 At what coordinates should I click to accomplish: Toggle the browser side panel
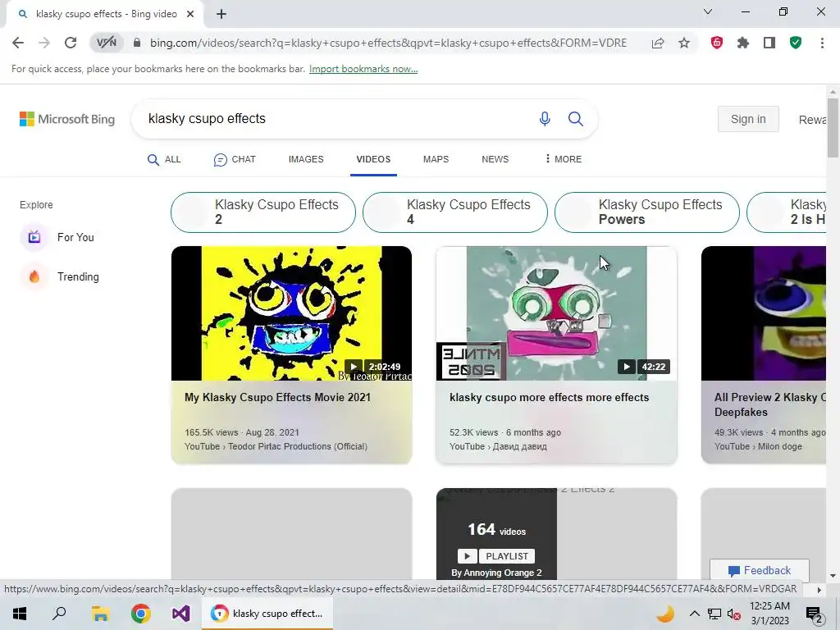pos(769,43)
